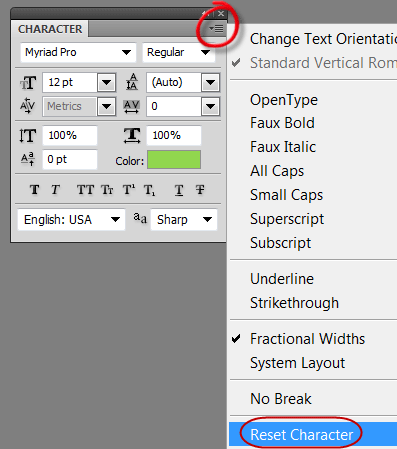Open the Myriad Pro font family dropdown
Screen dimensions: 397x449
point(78,52)
